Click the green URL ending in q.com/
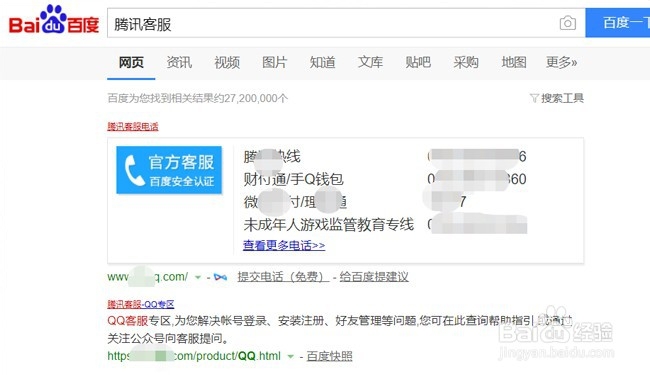 click(x=148, y=277)
